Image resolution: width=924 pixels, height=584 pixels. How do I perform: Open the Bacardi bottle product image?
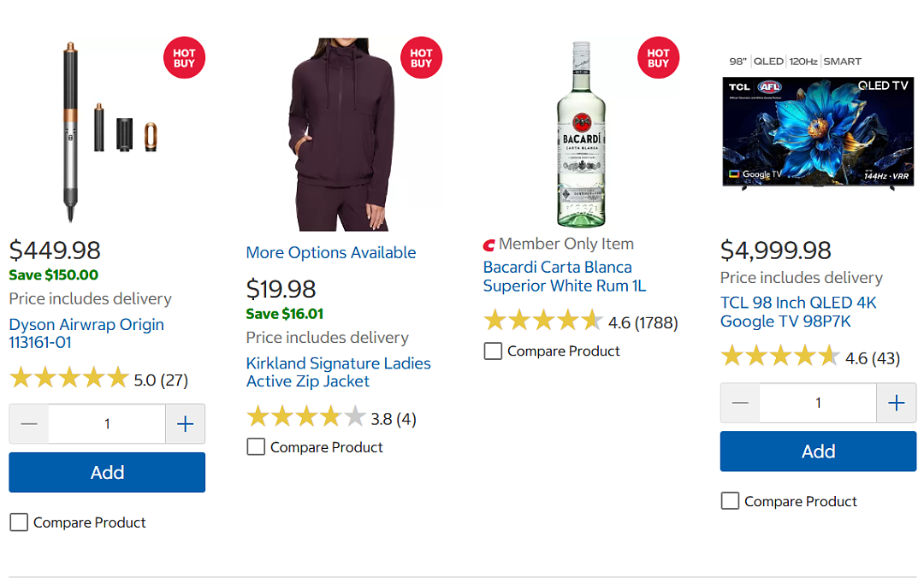tap(581, 133)
